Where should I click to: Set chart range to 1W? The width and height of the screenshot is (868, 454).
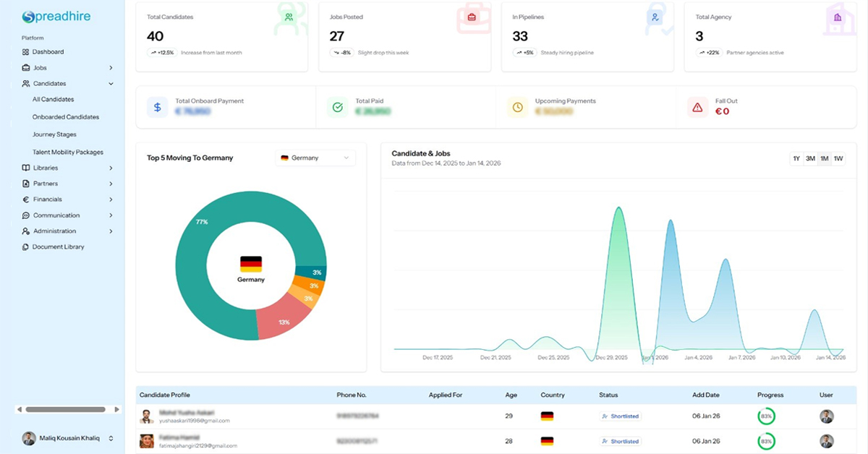coord(838,158)
